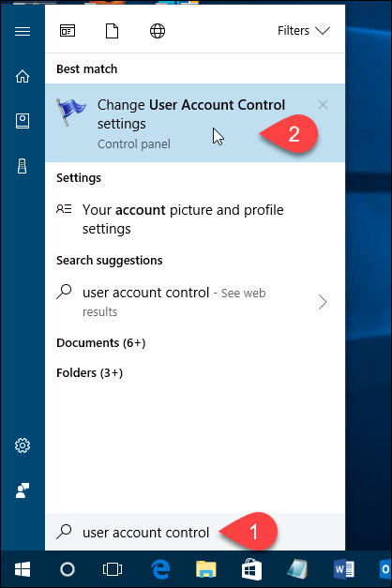The image size is (392, 588).
Task: Open the Windows Start button
Action: 23,569
